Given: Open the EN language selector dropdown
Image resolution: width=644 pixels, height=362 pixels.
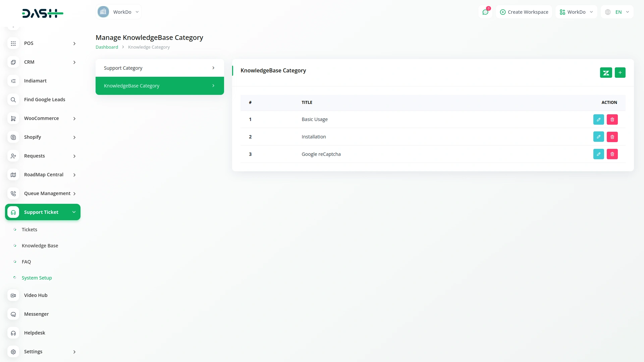Looking at the screenshot, I should (616, 12).
